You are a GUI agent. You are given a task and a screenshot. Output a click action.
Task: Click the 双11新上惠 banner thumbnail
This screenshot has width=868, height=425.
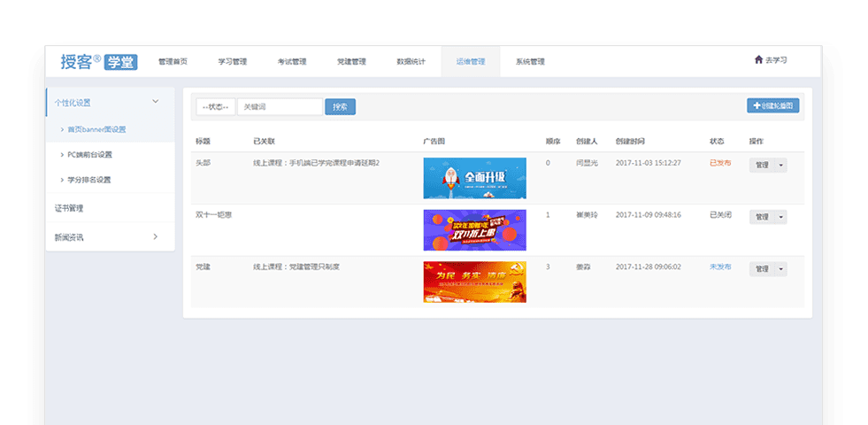[x=475, y=230]
